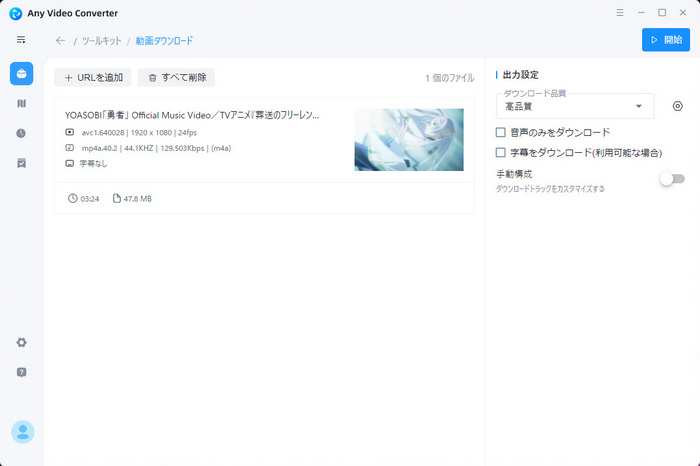Close the Any Video Converter window
The image size is (700, 466).
coord(683,13)
